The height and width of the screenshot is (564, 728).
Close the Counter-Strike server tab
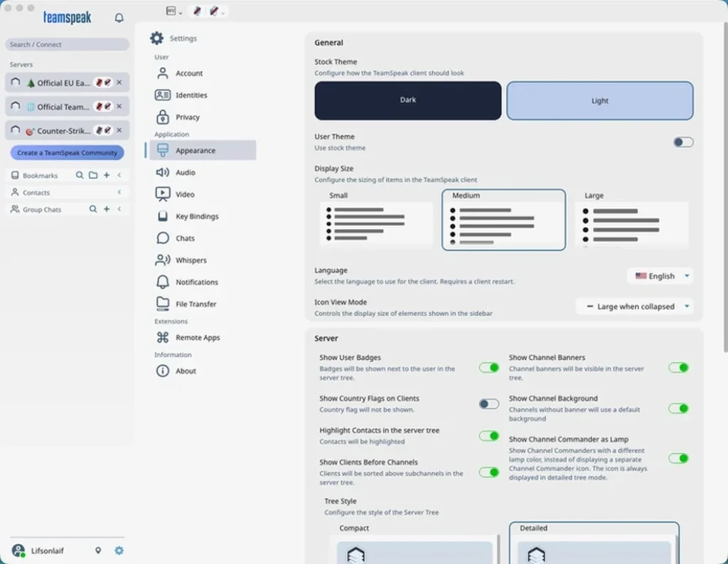[x=119, y=131]
